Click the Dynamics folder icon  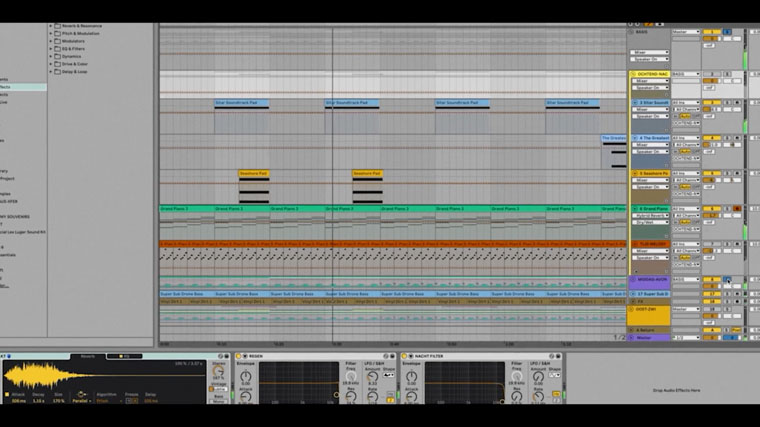58,56
